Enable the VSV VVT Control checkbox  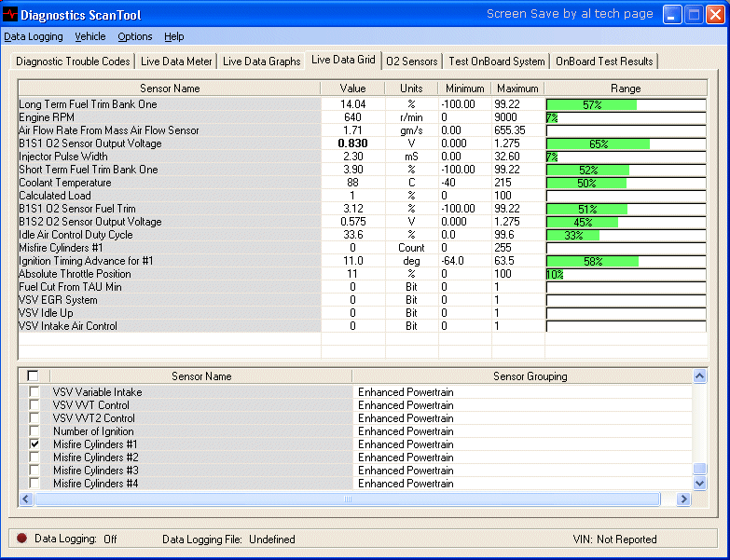(x=34, y=406)
